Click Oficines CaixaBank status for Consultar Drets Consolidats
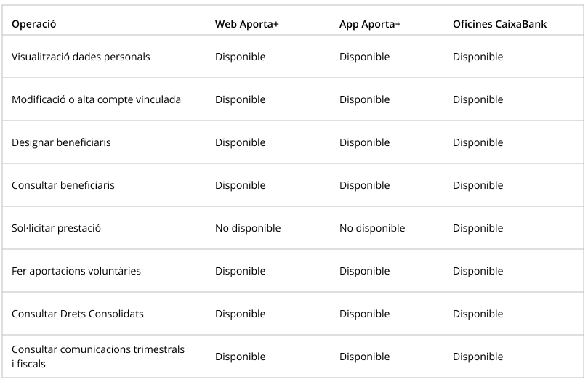 tap(478, 314)
